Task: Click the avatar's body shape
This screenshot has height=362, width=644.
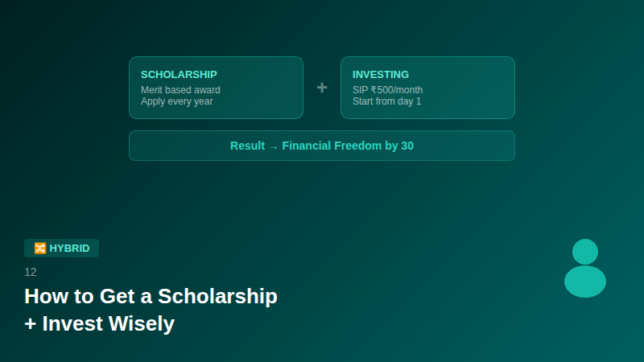Action: point(585,282)
